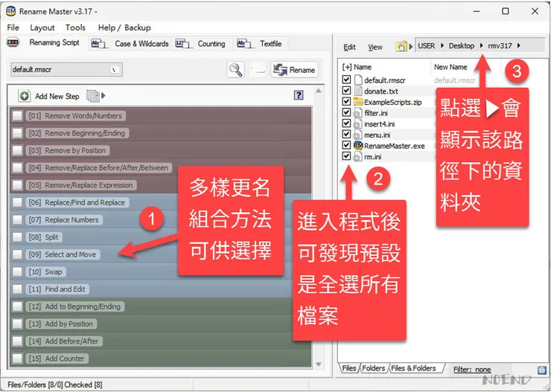Screen dimensions: 551x392
Task: Expand the arrow after rmv317 in path
Action: pyautogui.click(x=519, y=45)
